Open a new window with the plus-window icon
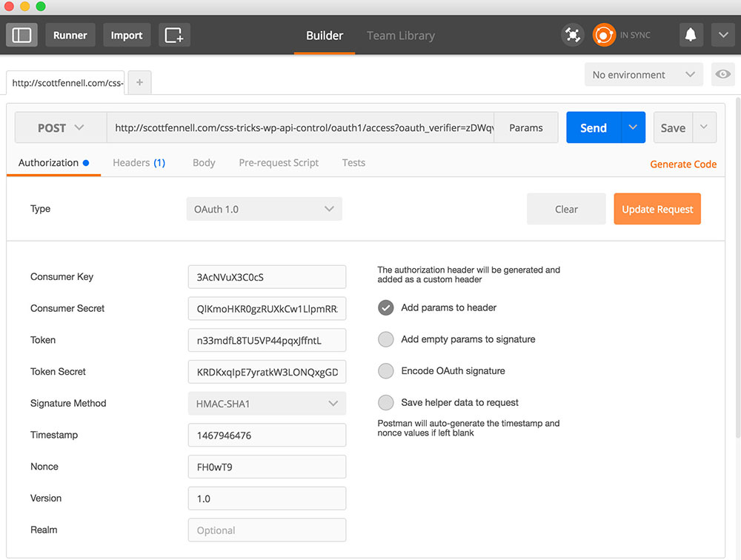The image size is (741, 560). tap(174, 35)
